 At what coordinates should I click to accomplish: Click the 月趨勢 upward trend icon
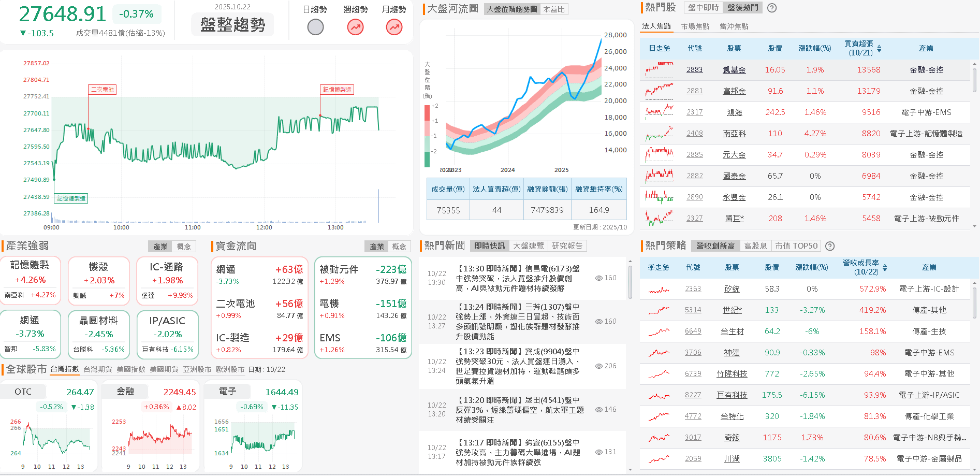(394, 26)
